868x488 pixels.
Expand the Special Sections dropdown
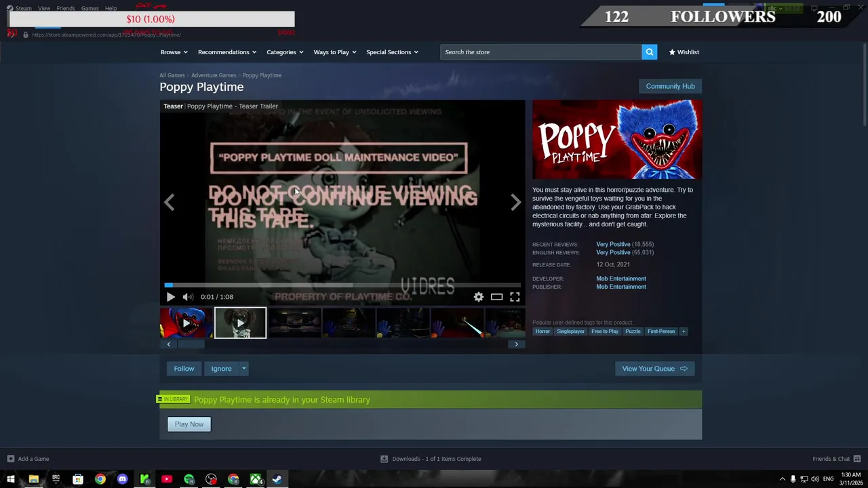[x=392, y=52]
